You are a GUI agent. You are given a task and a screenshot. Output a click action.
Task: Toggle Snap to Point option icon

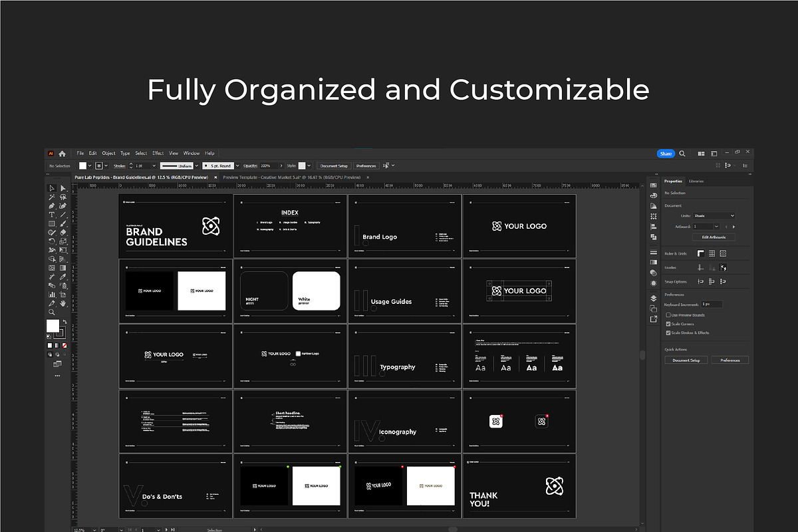click(x=700, y=281)
